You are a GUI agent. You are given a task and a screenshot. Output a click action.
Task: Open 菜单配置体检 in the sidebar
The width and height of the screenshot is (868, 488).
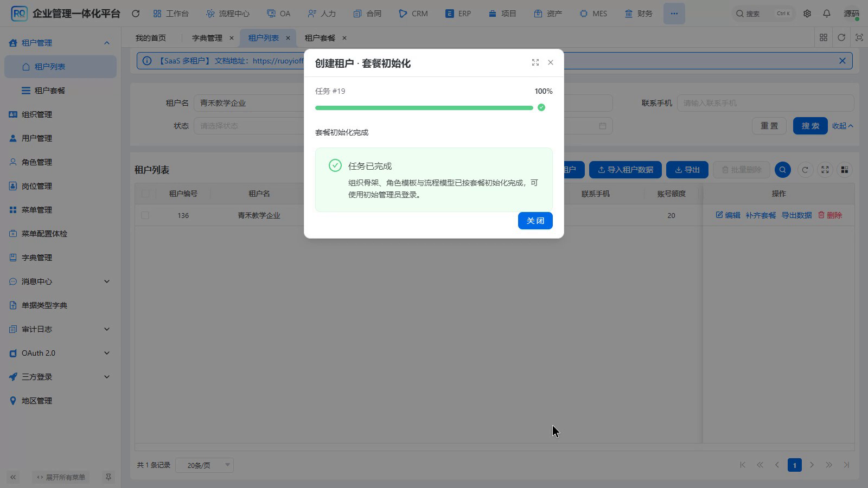click(60, 234)
